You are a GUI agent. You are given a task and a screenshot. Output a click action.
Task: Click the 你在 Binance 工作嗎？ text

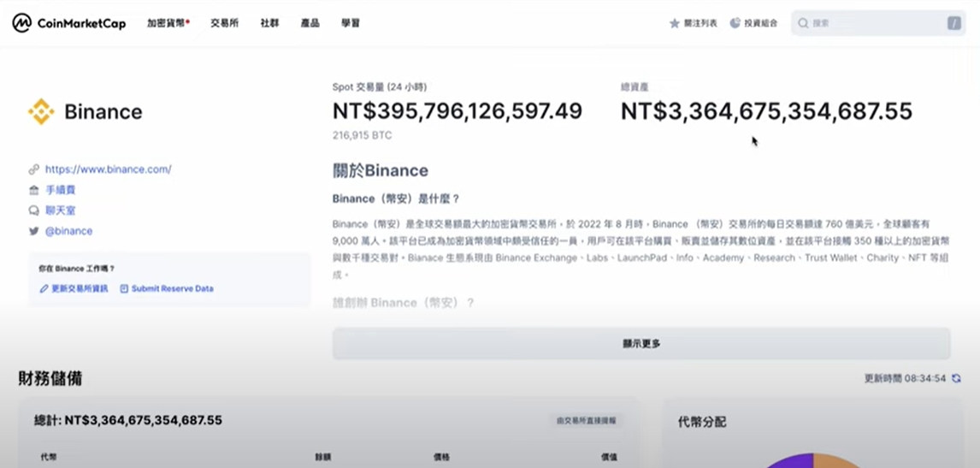pos(76,269)
